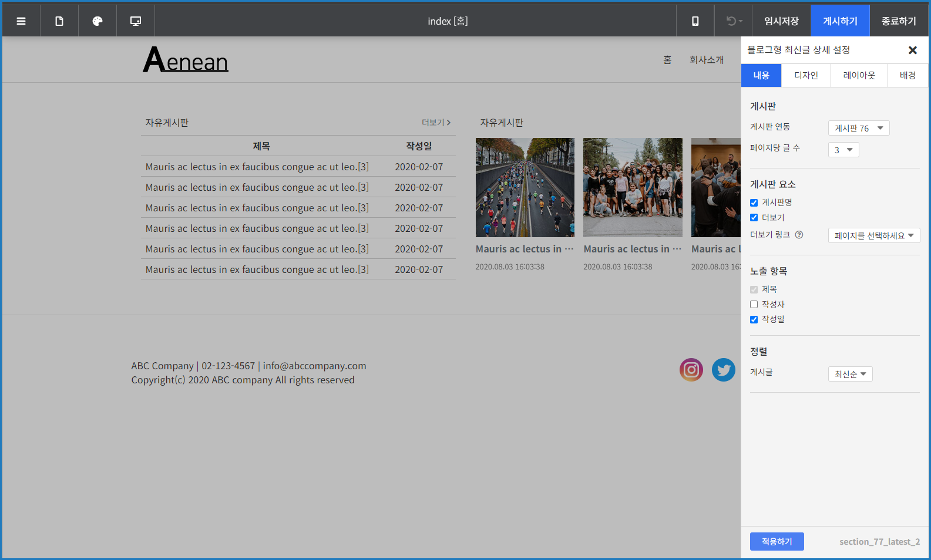This screenshot has height=560, width=931.
Task: Switch to mobile view icon
Action: point(695,21)
